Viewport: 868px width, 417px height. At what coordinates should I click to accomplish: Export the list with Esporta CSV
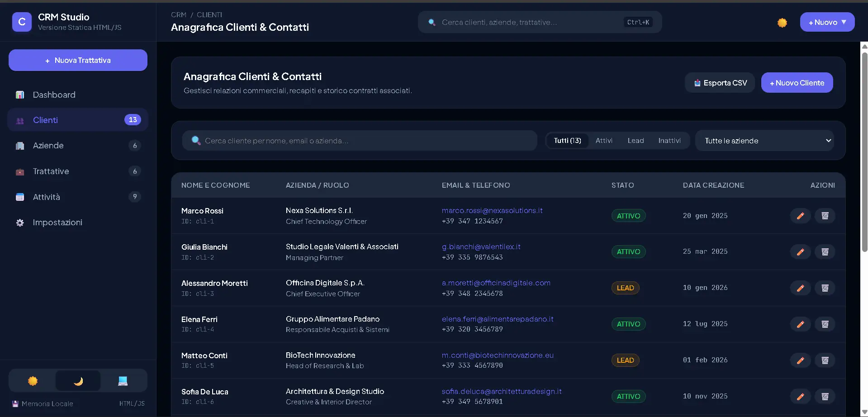[x=720, y=83]
